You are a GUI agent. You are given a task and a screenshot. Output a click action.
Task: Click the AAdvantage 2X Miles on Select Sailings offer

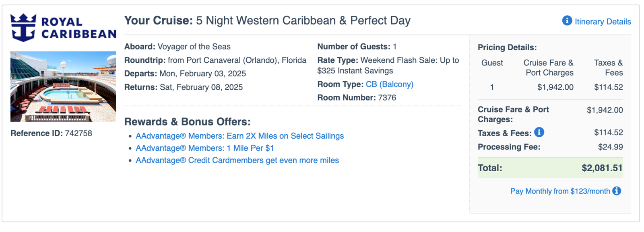pos(239,136)
